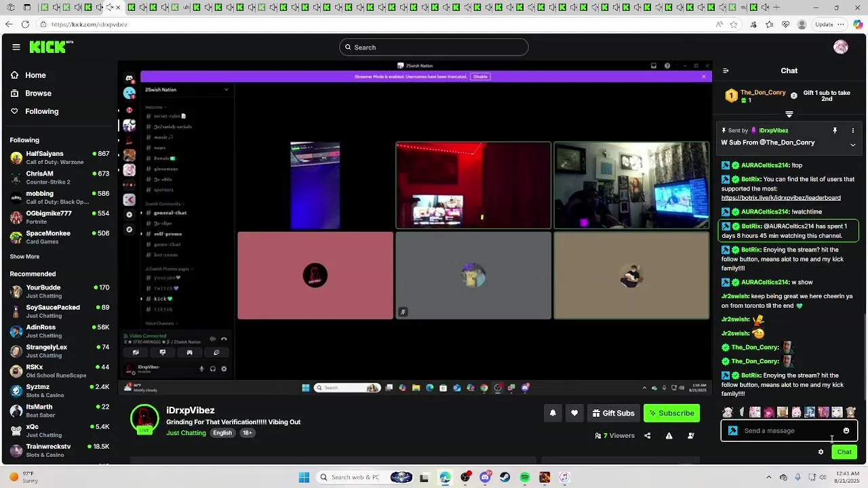Viewport: 868px width, 488px height.
Task: Click the English language tag
Action: tap(222, 433)
